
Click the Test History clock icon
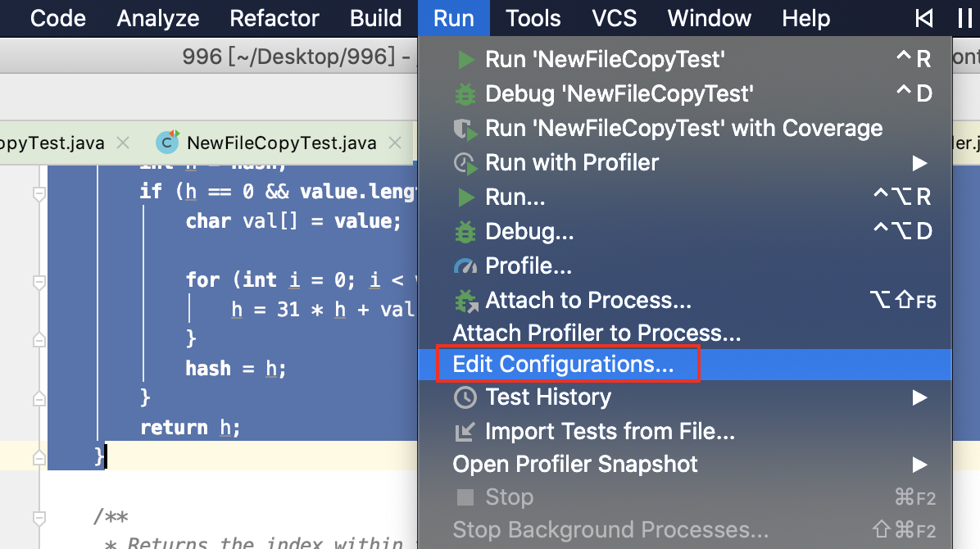point(465,397)
